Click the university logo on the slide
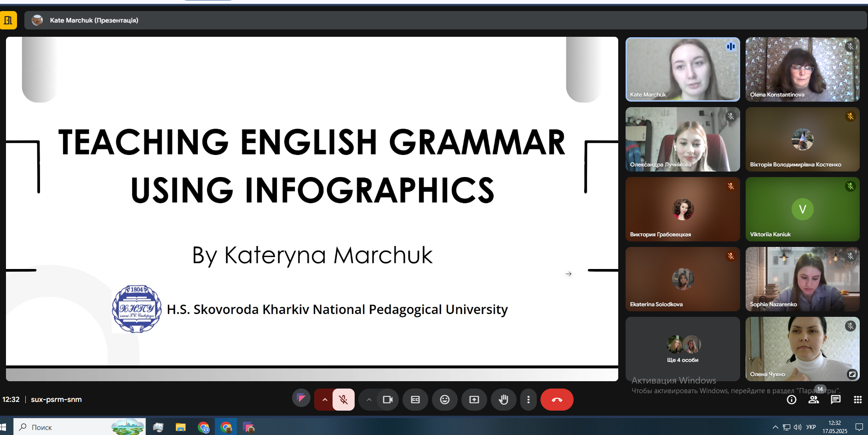868x435 pixels. pos(137,309)
